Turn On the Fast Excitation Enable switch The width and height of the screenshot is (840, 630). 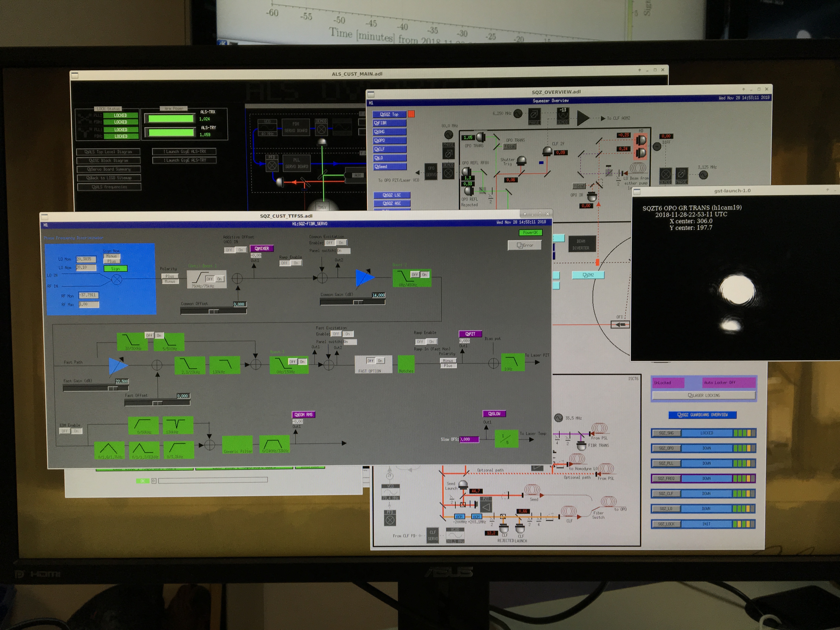tap(347, 334)
